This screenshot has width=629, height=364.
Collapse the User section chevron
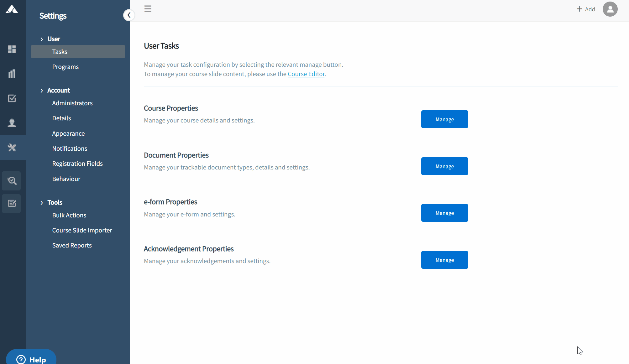(x=42, y=39)
